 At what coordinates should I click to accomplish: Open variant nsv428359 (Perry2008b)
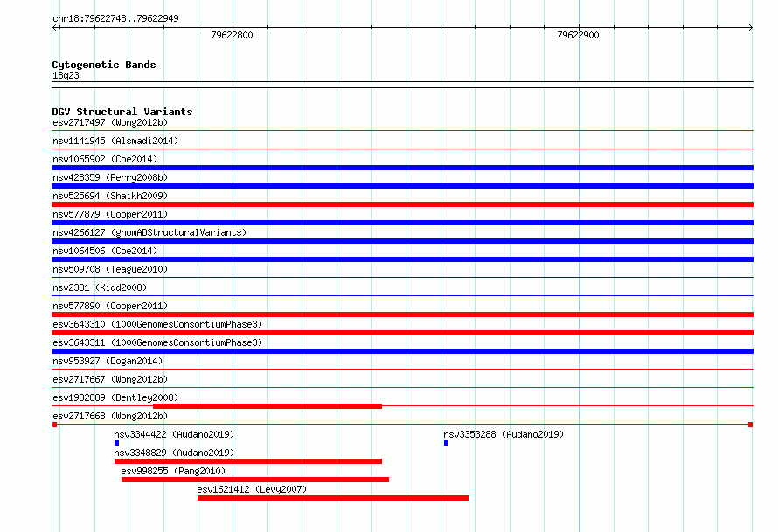pos(110,177)
